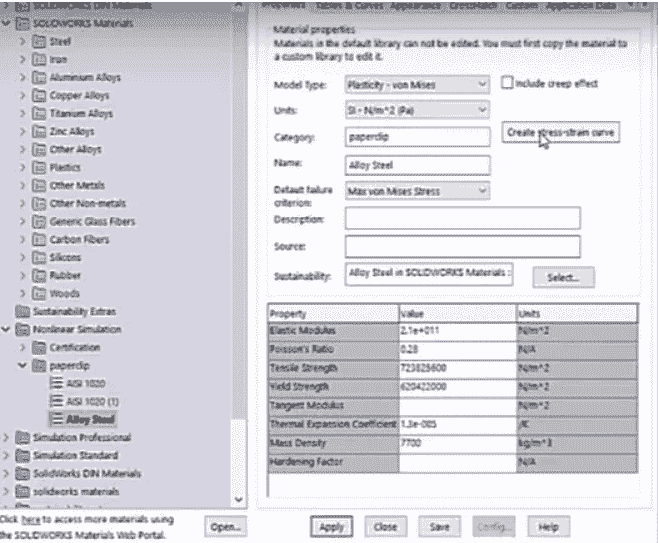
Task: Click the SOLIDWORKS Materials library icon
Action: tap(23, 23)
